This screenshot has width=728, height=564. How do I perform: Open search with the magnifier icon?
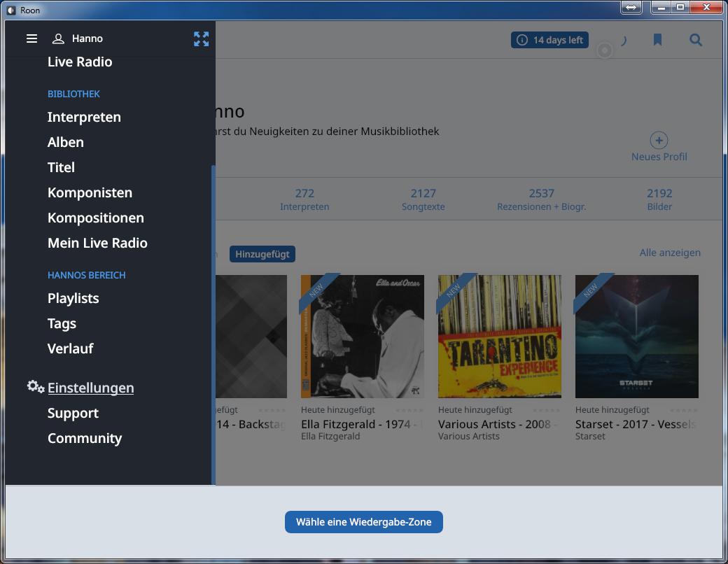tap(696, 40)
